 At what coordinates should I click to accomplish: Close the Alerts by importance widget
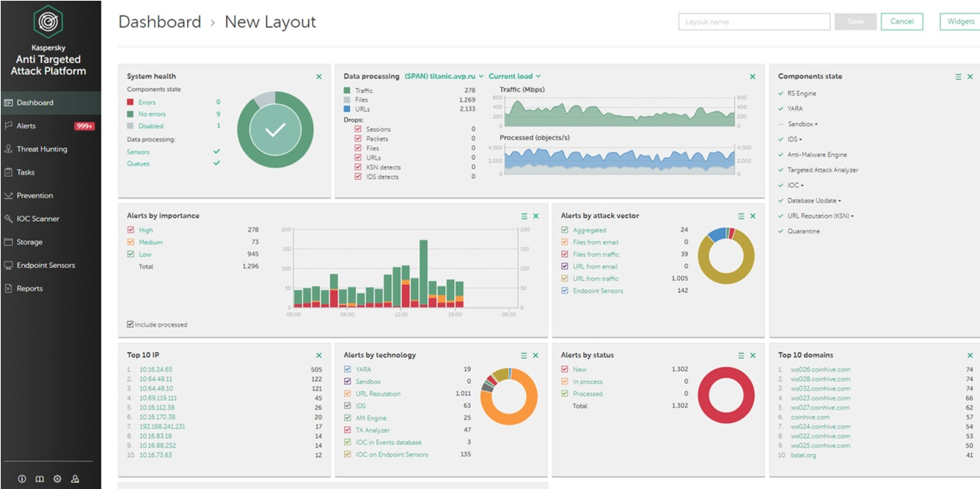click(535, 216)
